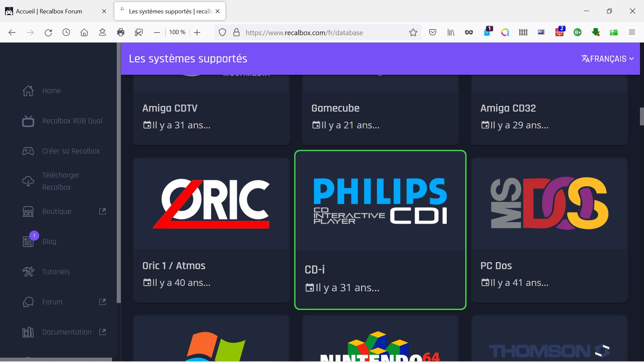The image size is (644, 362).
Task: Click page vertical scrollbar thumb
Action: click(x=642, y=116)
